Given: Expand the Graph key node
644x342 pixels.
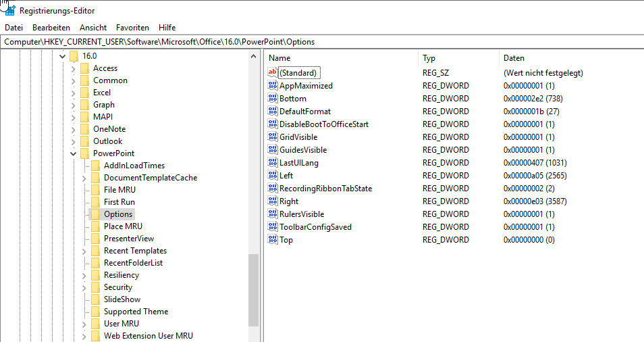Looking at the screenshot, I should tap(73, 105).
